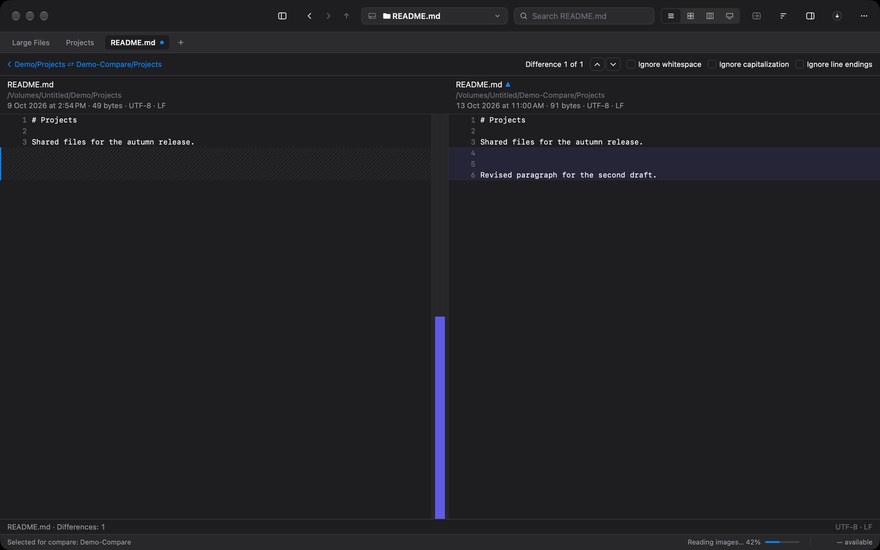880x550 pixels.
Task: Toggle the sidebar panel icon
Action: coord(282,16)
